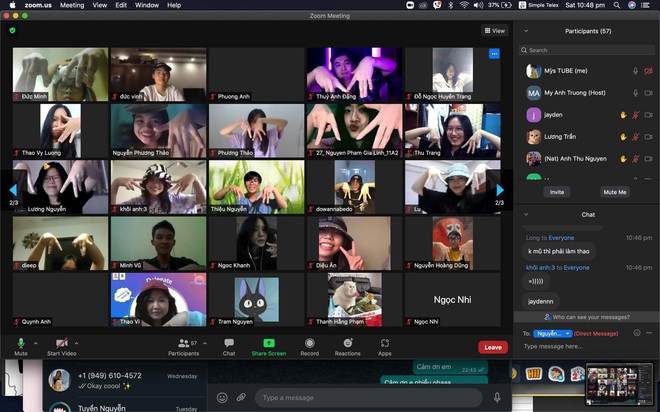The image size is (660, 412).
Task: Select the Tram Nguyen black cat tile
Action: pyautogui.click(x=256, y=299)
